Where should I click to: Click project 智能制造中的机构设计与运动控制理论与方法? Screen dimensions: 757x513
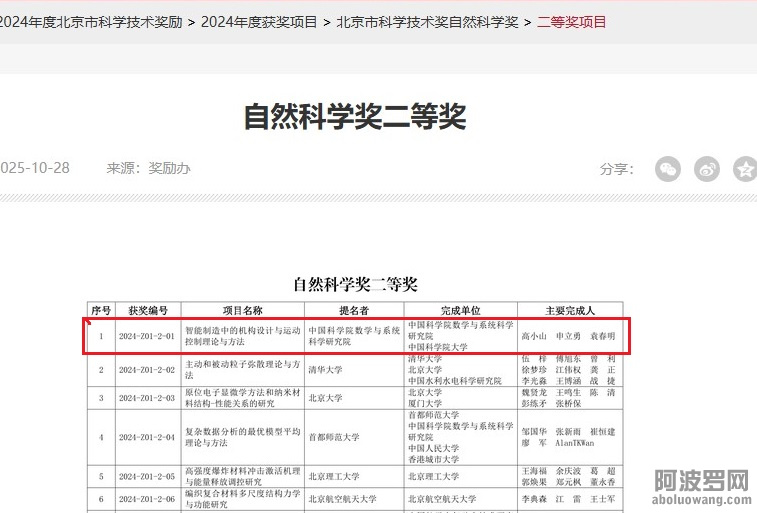click(x=242, y=335)
